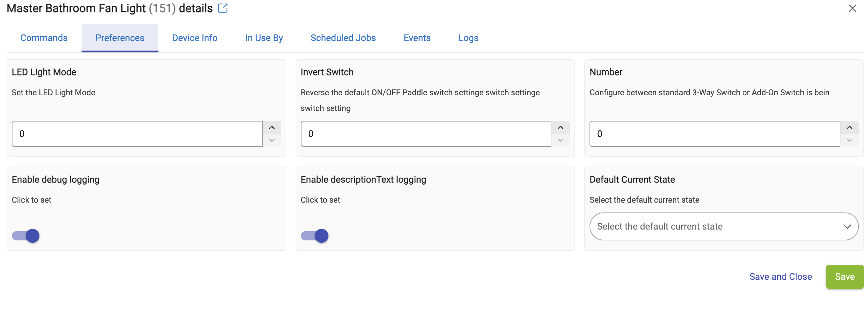Increment the Invert Switch value

pos(560,127)
